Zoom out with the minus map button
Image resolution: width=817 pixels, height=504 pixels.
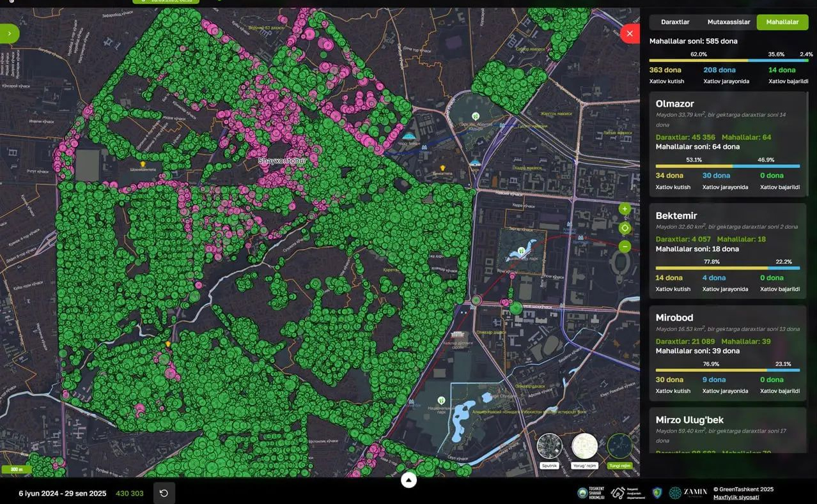(625, 247)
